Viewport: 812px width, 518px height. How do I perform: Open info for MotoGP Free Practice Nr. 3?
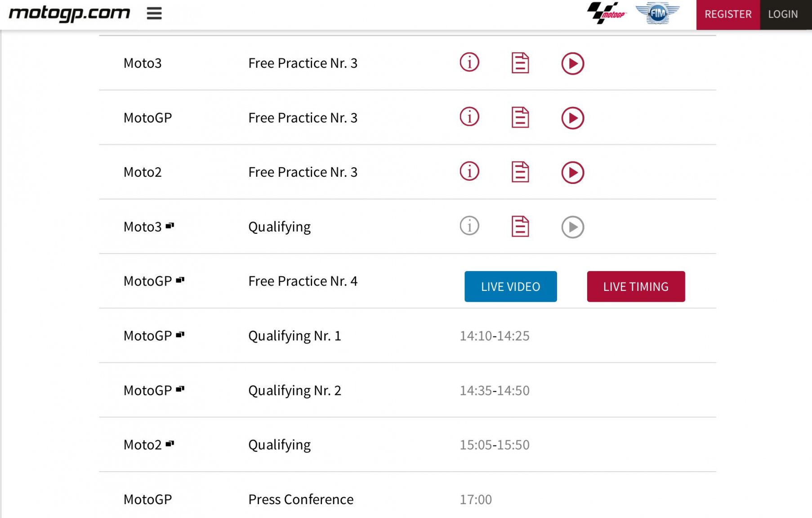click(x=469, y=117)
